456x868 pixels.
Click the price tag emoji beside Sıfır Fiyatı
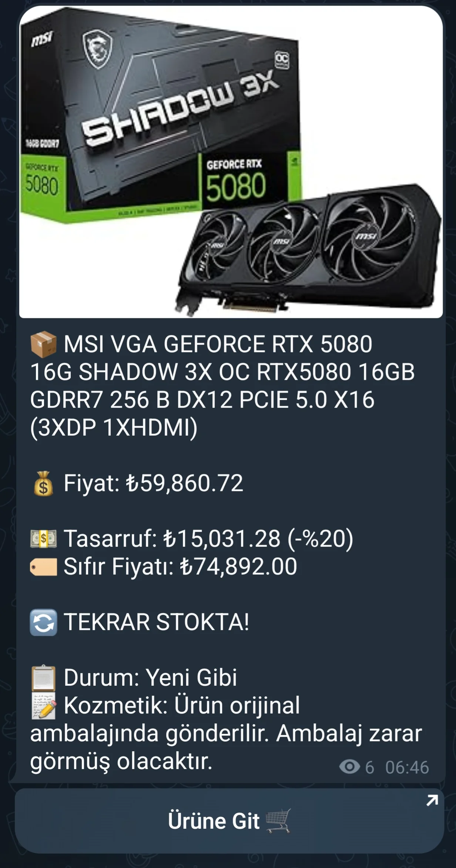[x=44, y=567]
